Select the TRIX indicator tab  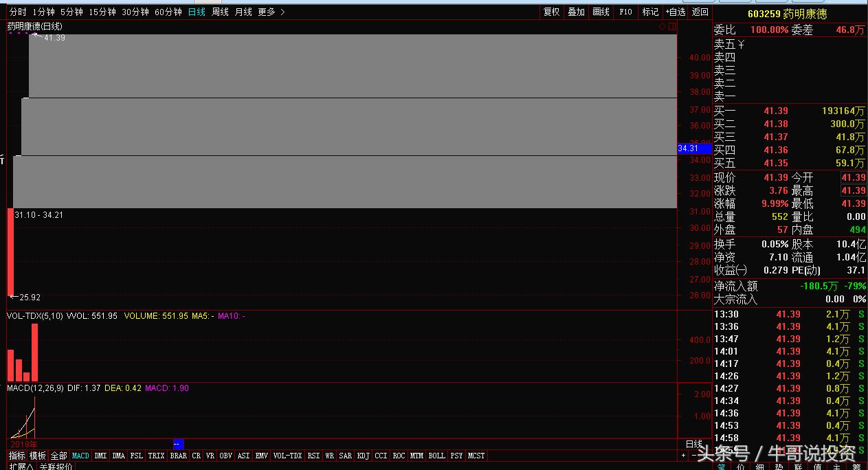156,456
